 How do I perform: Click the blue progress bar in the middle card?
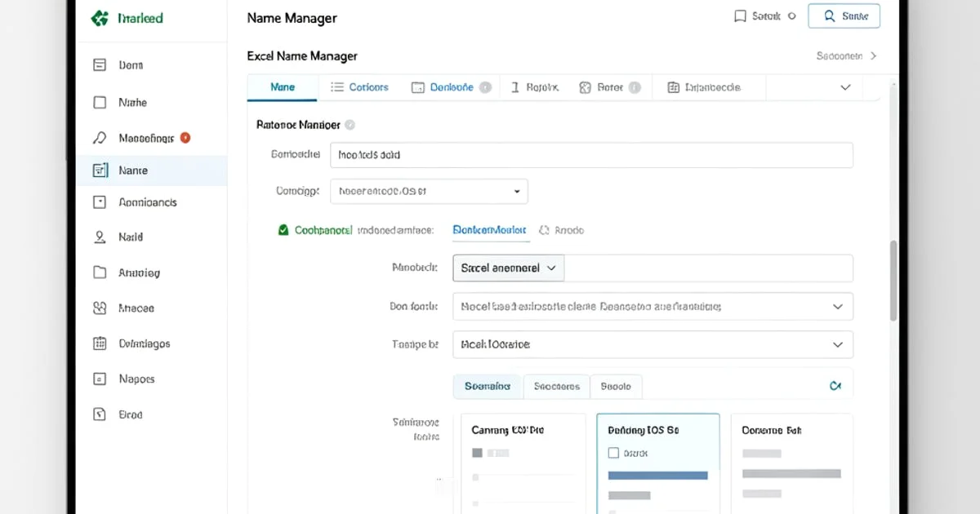657,473
